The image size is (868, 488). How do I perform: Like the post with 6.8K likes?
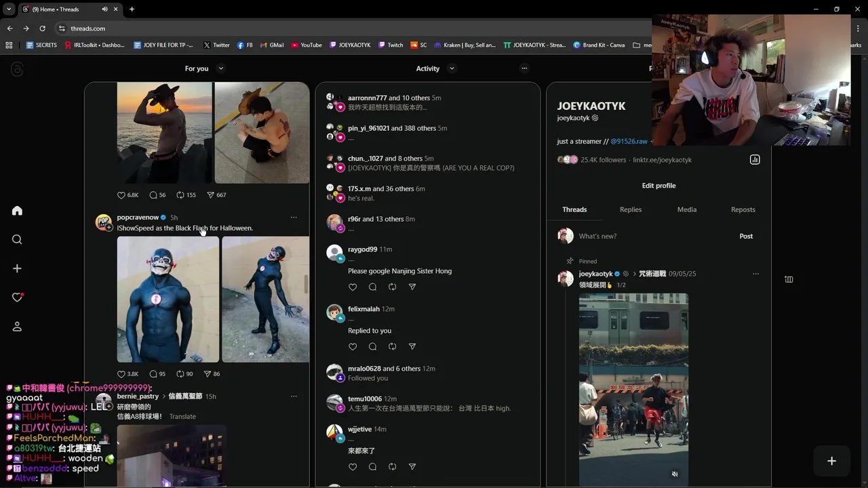pos(121,195)
